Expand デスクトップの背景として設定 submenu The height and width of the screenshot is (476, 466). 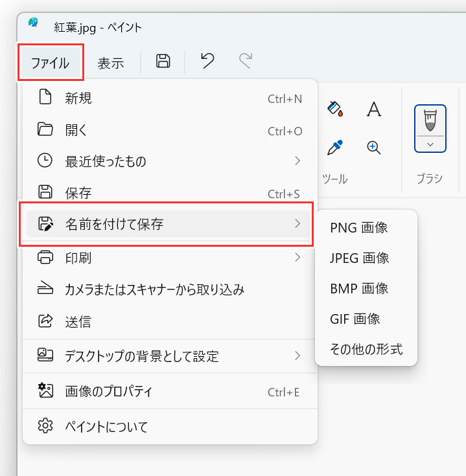tap(170, 356)
